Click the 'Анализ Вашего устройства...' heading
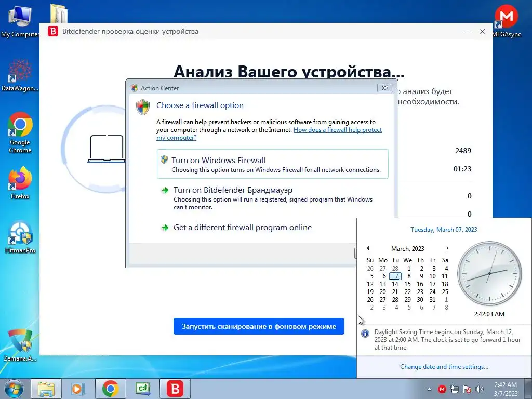The width and height of the screenshot is (532, 399). [289, 72]
